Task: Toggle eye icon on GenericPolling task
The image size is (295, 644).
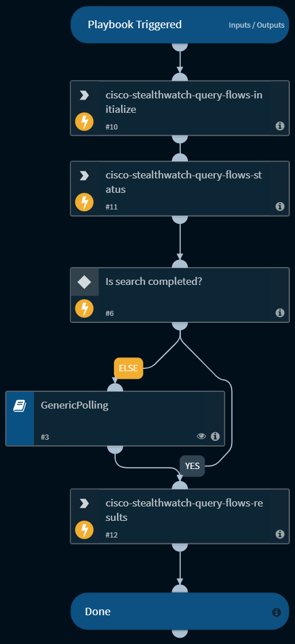Action: (201, 436)
